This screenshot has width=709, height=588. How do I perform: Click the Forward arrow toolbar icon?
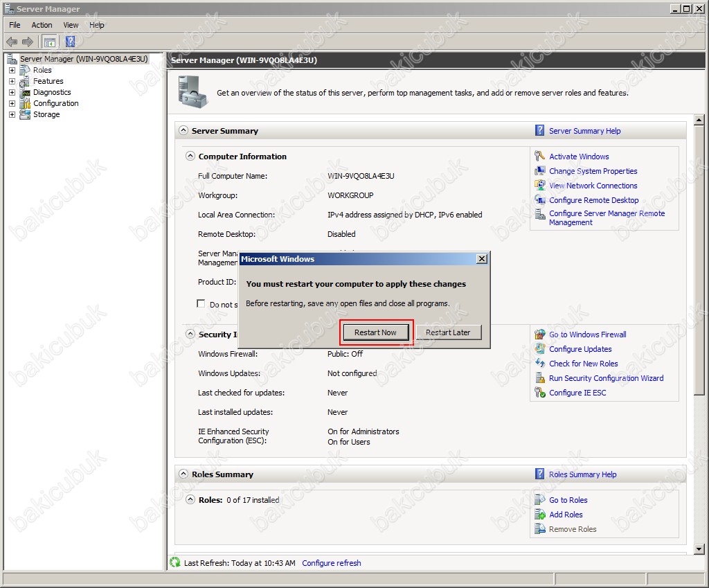coord(28,42)
